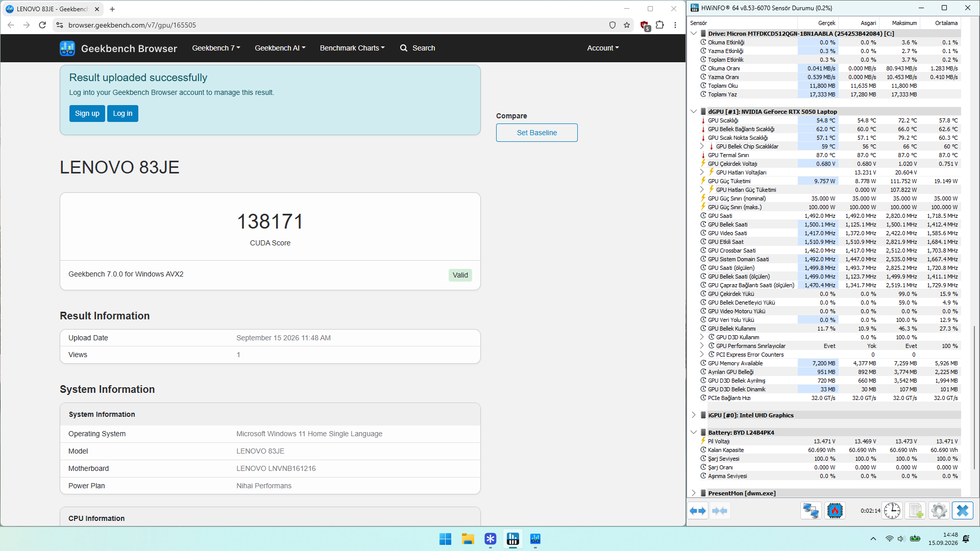Viewport: 980px width, 551px height.
Task: Open the notification bell in the tray
Action: click(966, 539)
